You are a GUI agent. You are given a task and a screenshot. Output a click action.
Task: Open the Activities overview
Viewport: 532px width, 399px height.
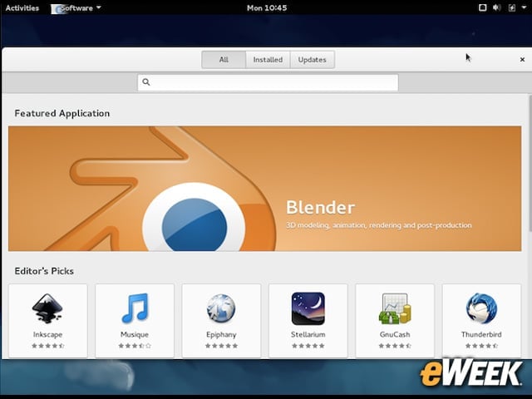click(22, 7)
